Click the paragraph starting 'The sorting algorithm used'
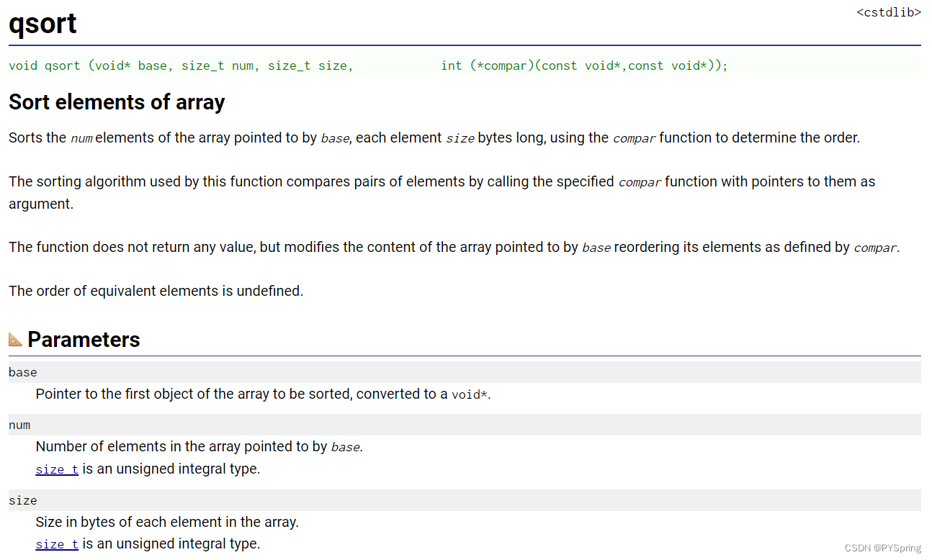 click(442, 193)
